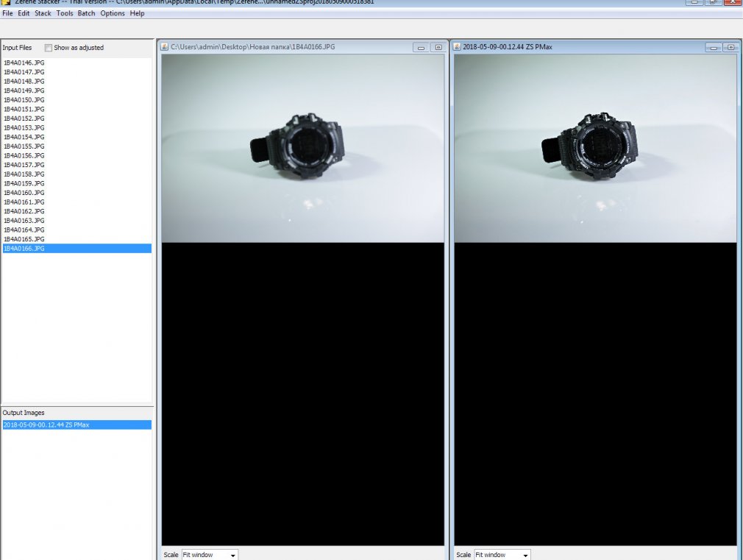
Task: Select input file 1B4A0155.JPG
Action: click(77, 146)
